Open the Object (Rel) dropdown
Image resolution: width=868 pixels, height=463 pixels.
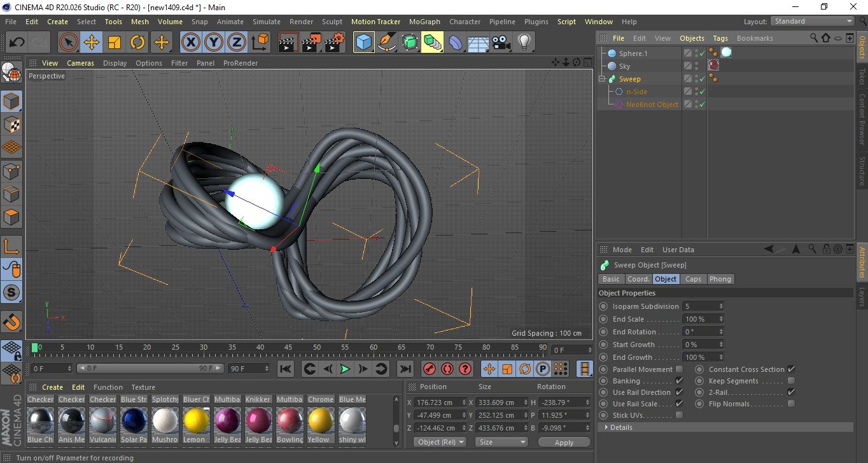coord(440,442)
